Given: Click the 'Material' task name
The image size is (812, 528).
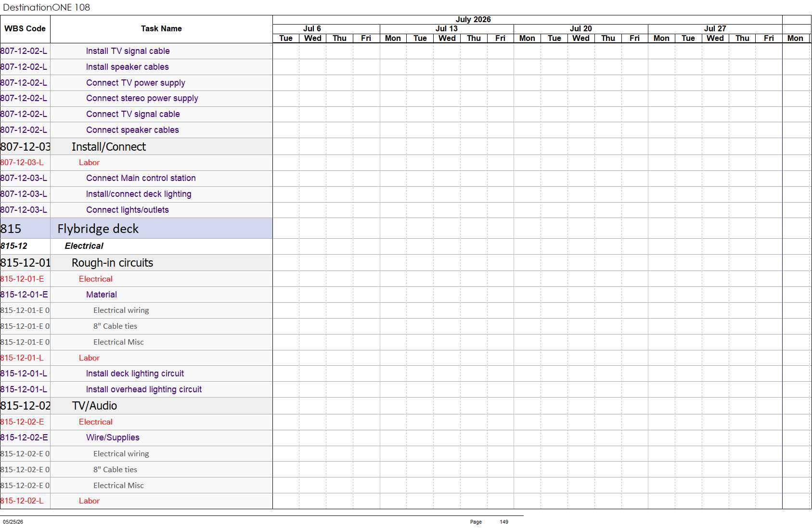Looking at the screenshot, I should click(102, 295).
